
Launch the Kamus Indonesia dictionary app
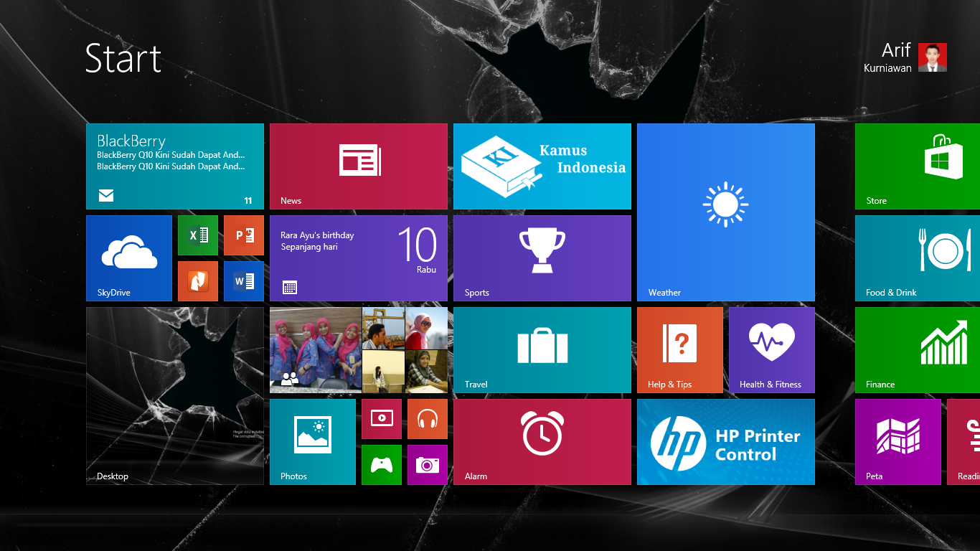click(x=542, y=166)
